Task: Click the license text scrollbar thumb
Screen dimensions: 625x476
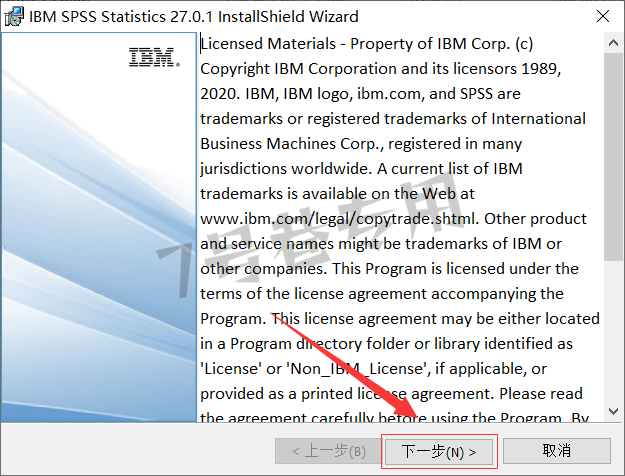Action: (x=613, y=157)
